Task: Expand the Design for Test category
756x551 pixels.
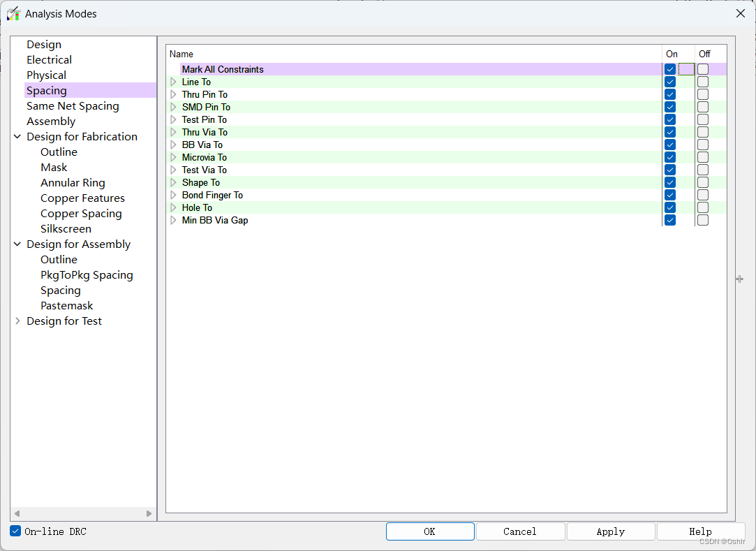Action: (17, 321)
